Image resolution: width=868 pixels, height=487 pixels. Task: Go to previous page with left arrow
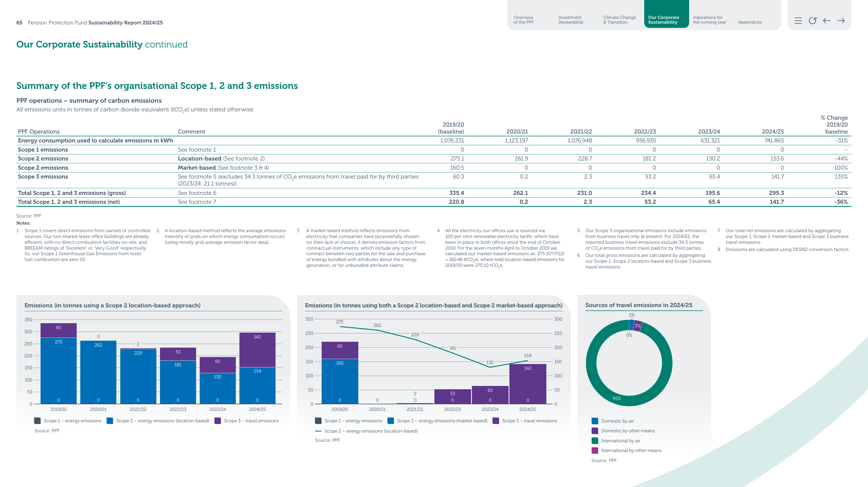(x=827, y=21)
